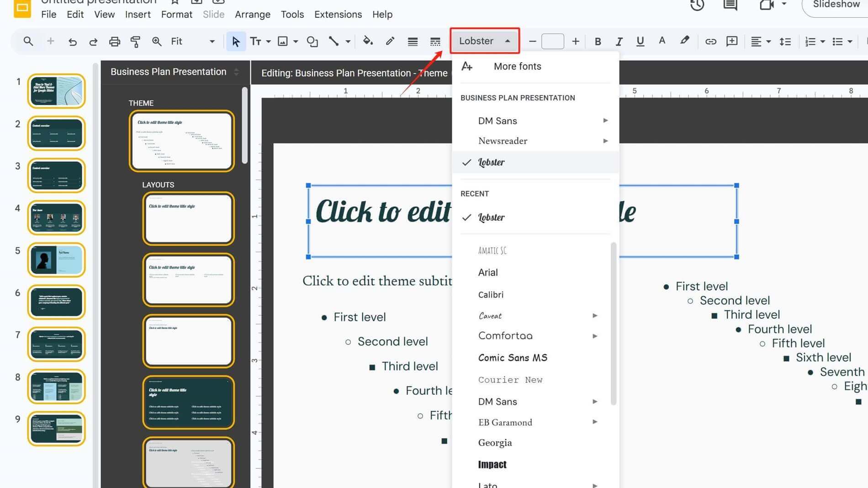Expand EB Garamond font variants arrow
Screen dimensions: 868x488
(x=595, y=422)
